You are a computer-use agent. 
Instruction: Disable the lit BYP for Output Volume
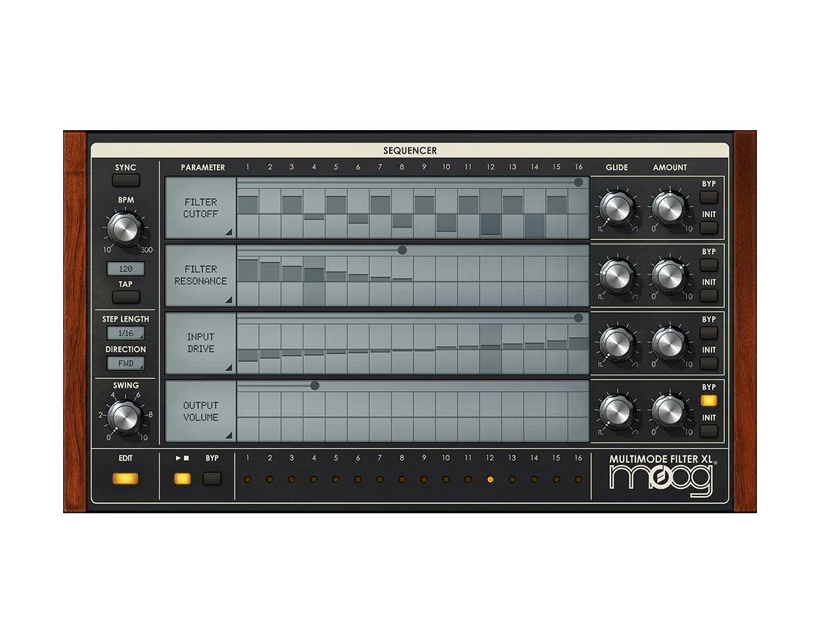click(x=709, y=400)
